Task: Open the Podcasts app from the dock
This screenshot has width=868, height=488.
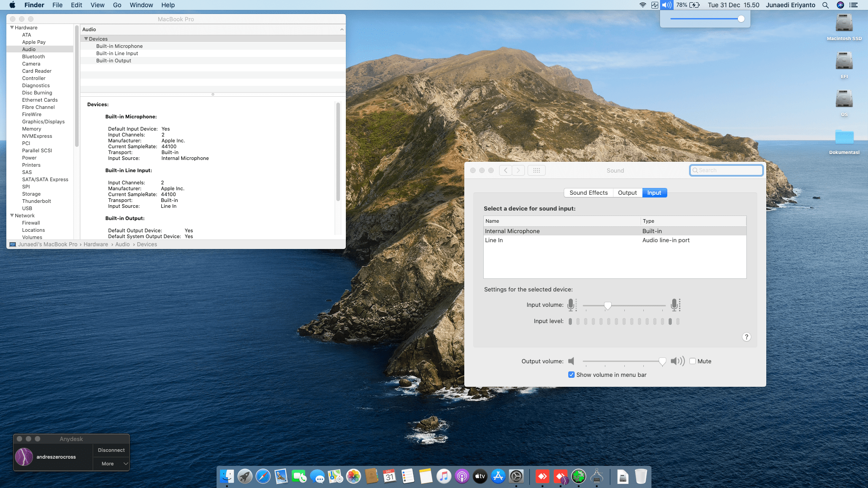Action: pyautogui.click(x=462, y=476)
